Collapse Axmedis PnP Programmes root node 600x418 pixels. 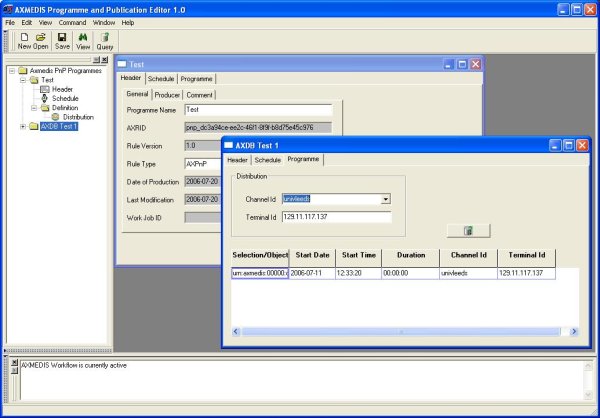pos(12,71)
